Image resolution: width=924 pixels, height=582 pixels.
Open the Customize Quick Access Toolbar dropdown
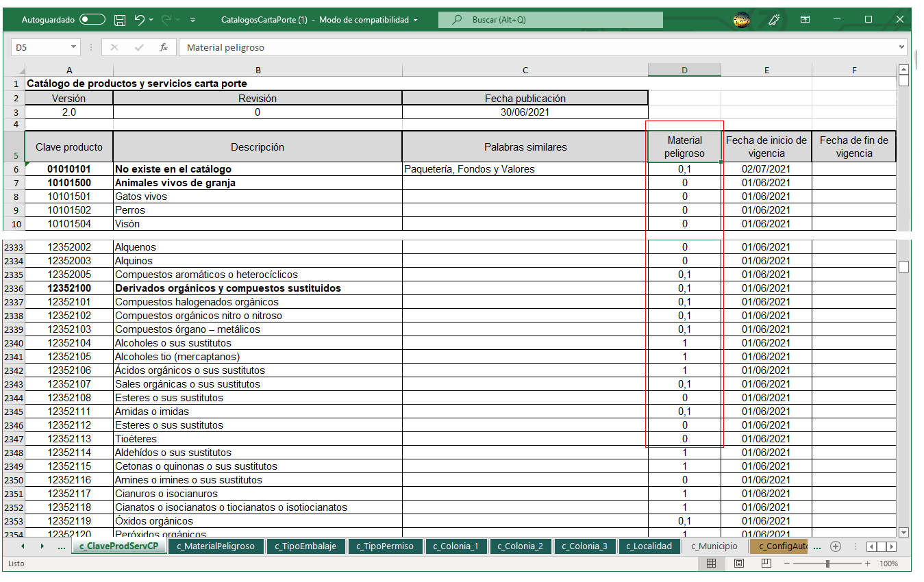point(192,20)
